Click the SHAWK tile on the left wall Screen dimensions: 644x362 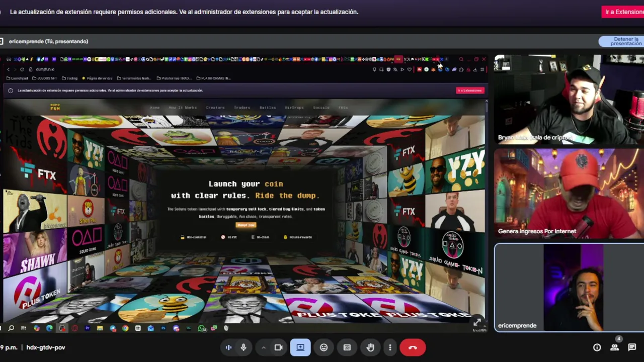[x=34, y=252]
